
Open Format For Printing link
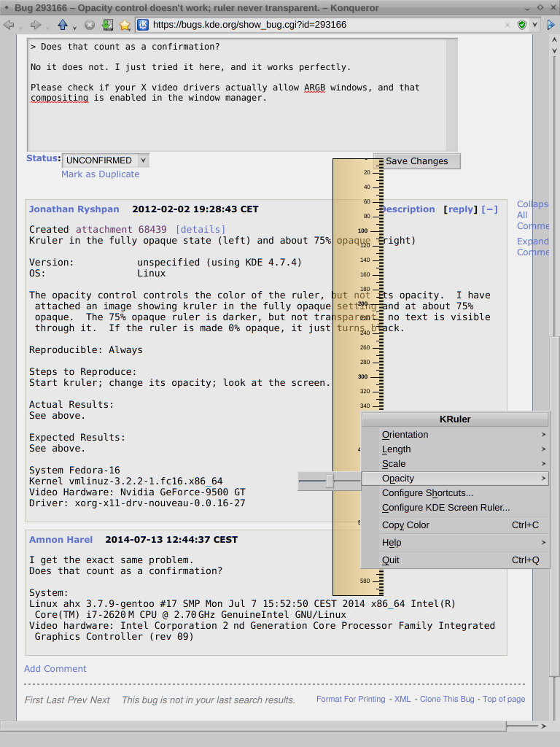pos(351,699)
